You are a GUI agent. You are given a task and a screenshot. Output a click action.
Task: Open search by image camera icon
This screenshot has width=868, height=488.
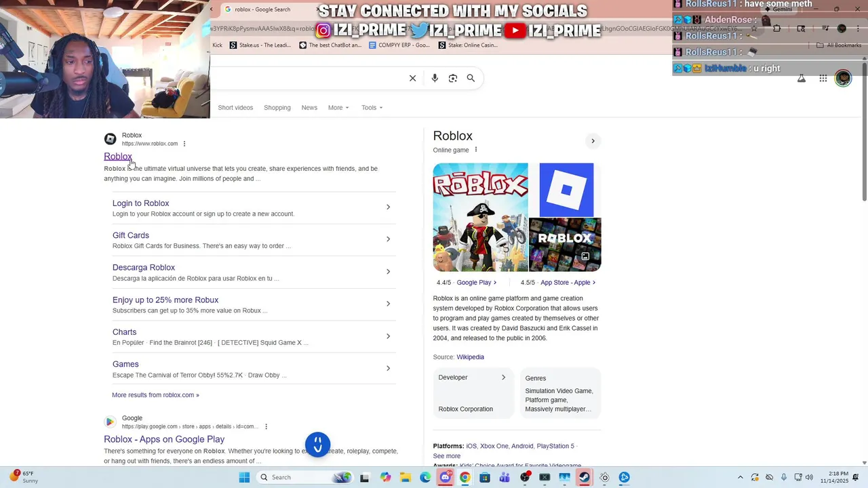click(453, 78)
